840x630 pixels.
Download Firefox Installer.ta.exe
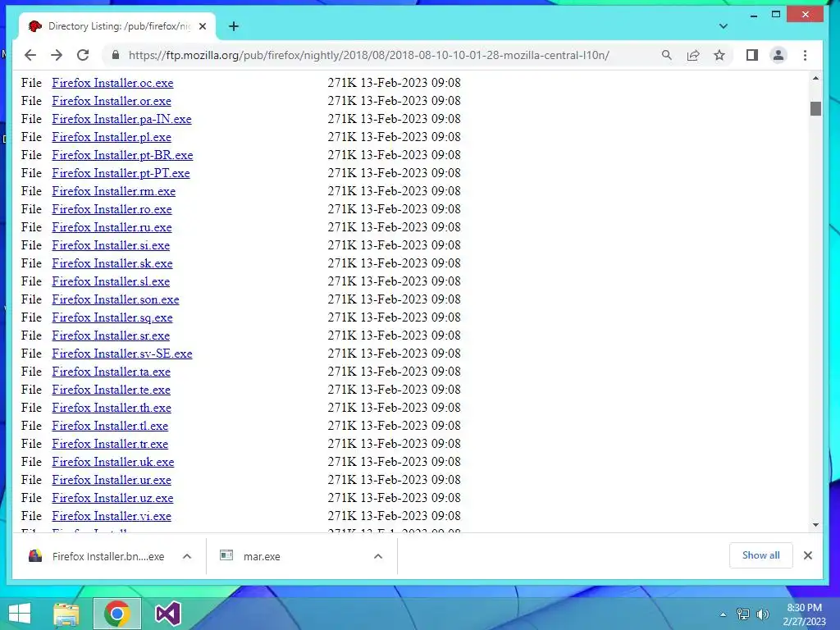tap(111, 372)
